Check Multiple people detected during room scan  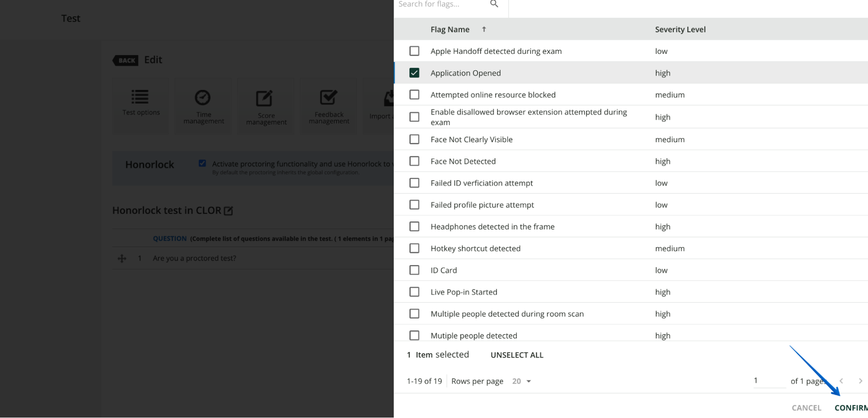pyautogui.click(x=414, y=314)
